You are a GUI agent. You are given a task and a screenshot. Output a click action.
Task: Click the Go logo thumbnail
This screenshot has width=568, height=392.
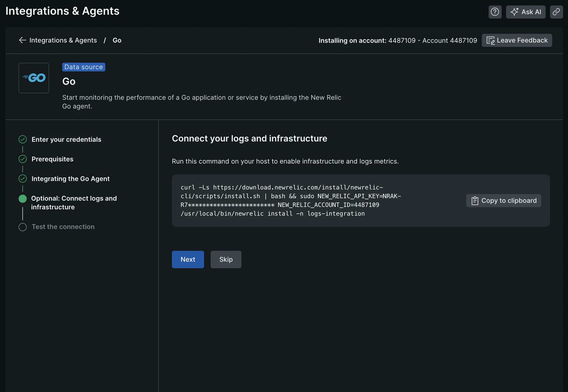pos(34,78)
